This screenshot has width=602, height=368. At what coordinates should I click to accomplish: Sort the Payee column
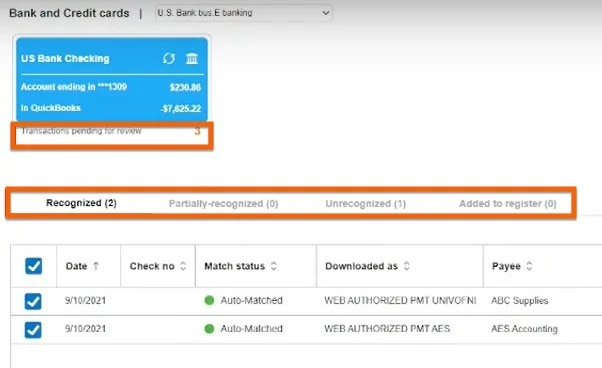529,266
